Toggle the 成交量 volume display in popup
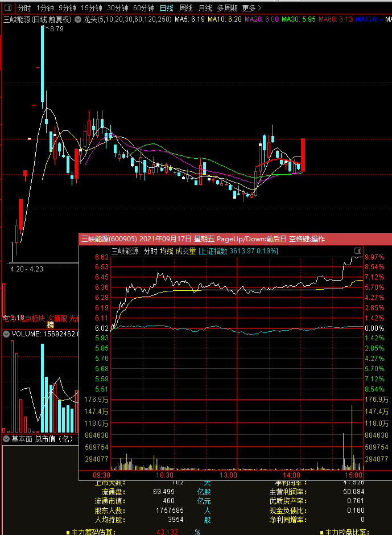The width and height of the screenshot is (392, 535). pyautogui.click(x=185, y=251)
